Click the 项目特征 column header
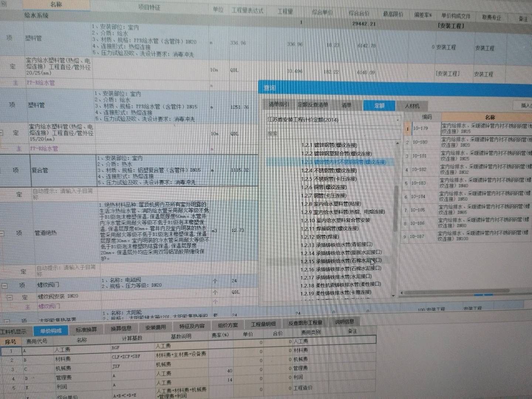The height and width of the screenshot is (399, 532). (x=149, y=8)
